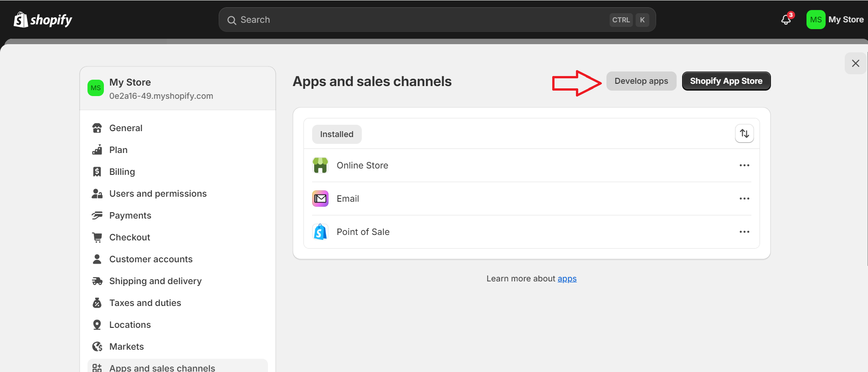Select Apps and sales channels in sidebar
Screen dimensions: 868x372
(x=178, y=366)
